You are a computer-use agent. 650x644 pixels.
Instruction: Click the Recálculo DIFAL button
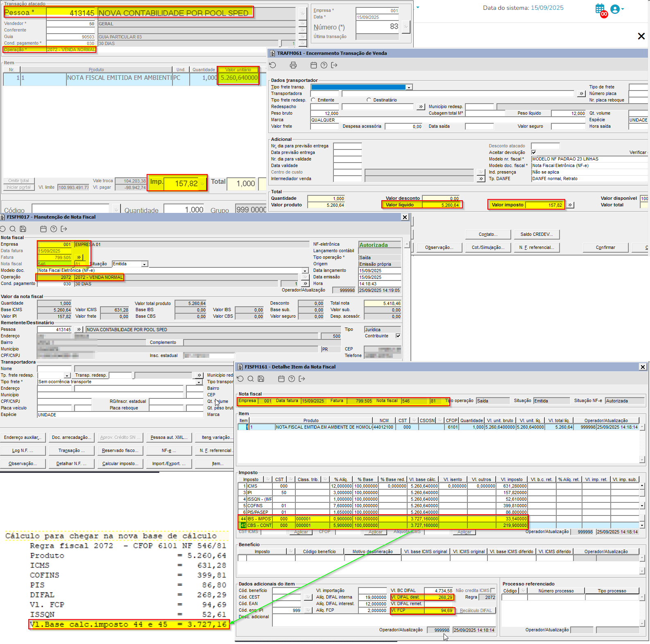pos(476,610)
